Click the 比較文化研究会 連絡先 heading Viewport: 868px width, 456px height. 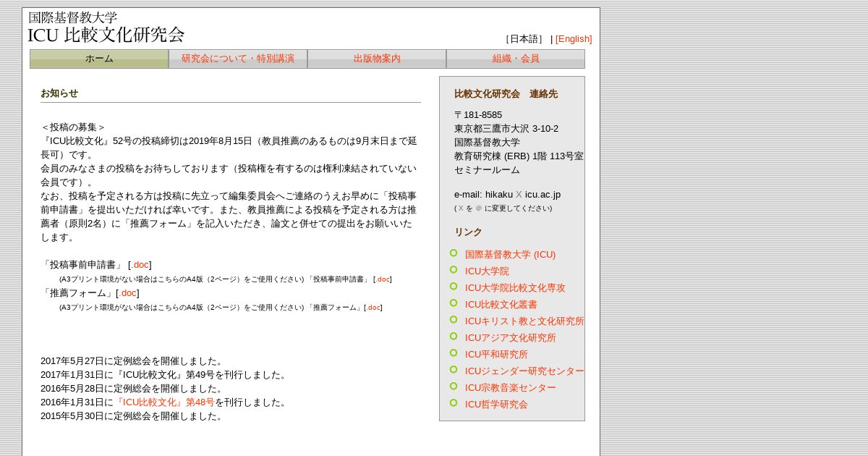(506, 94)
